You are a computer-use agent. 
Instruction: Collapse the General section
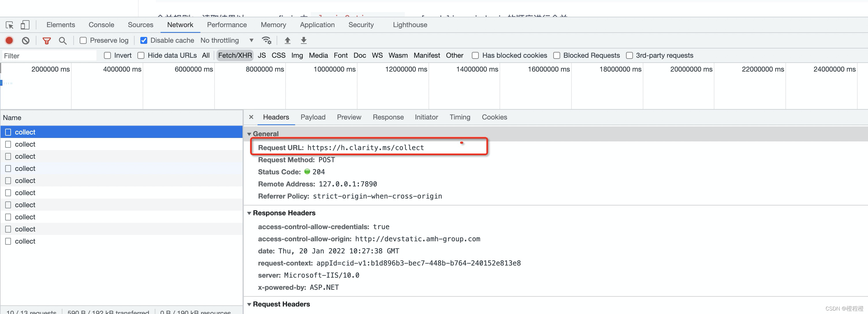249,134
